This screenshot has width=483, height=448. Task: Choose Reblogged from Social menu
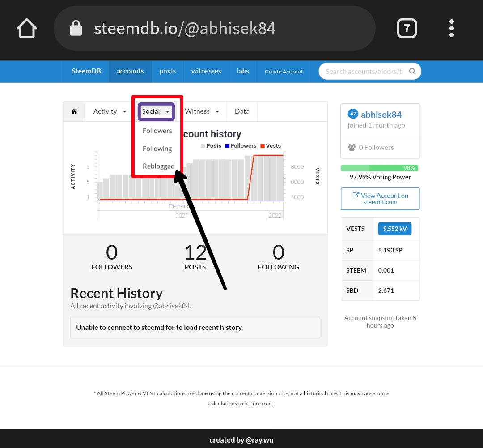(158, 166)
